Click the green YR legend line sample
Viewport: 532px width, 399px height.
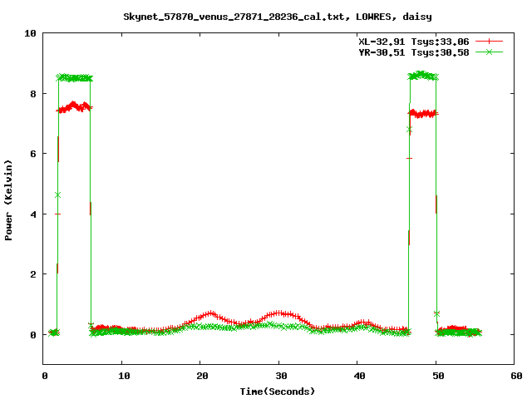(x=489, y=52)
